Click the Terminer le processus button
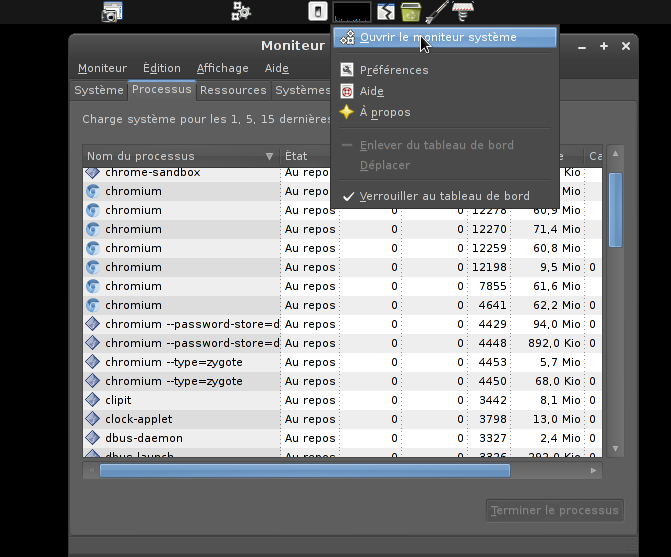 [x=555, y=510]
